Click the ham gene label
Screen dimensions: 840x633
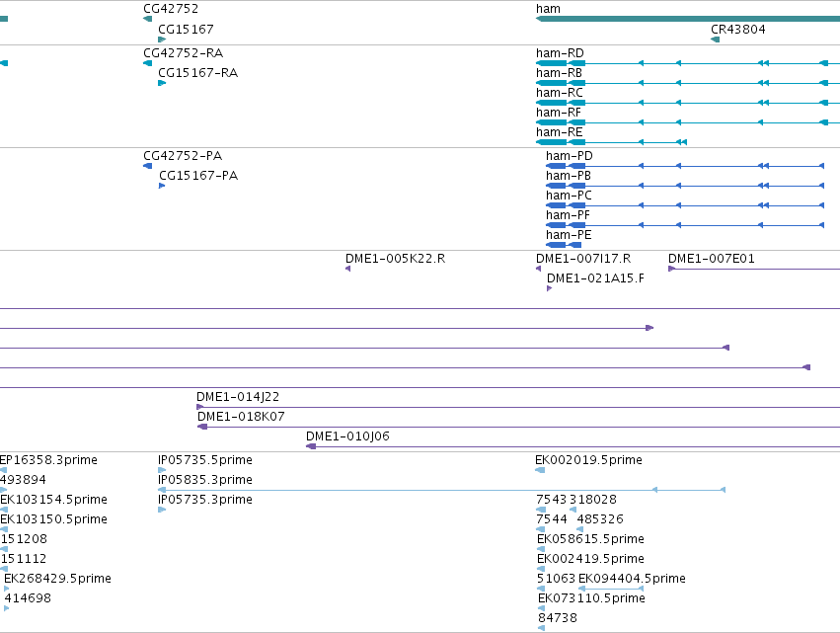[548, 9]
